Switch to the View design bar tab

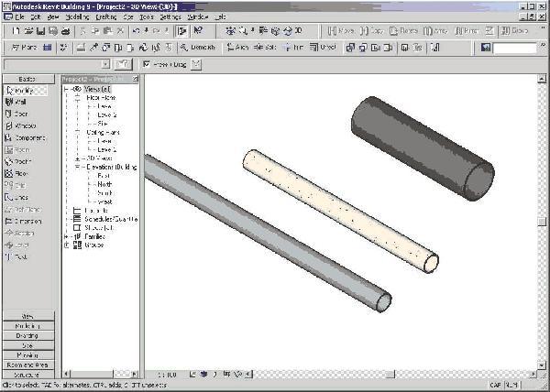28,316
